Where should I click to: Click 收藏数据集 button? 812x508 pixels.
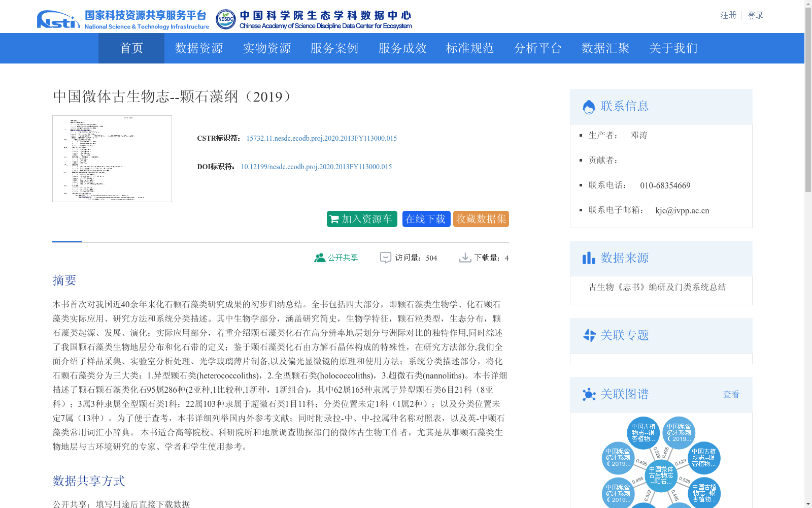(481, 219)
